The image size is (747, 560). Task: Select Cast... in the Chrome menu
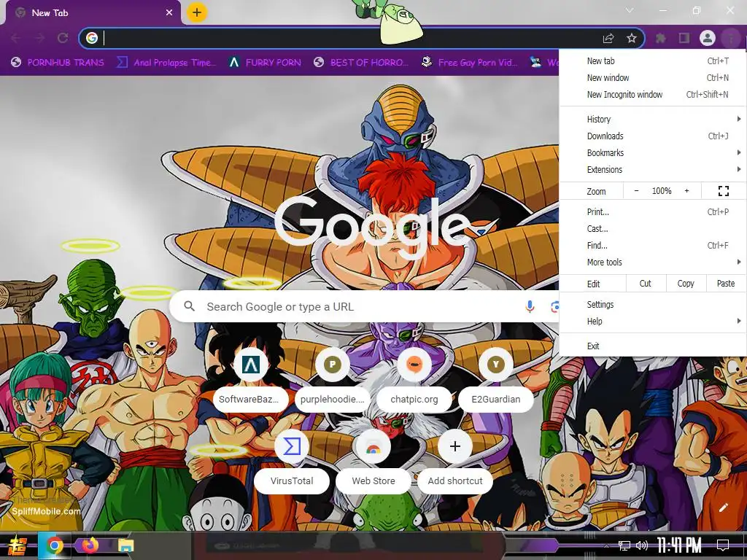pos(653,228)
